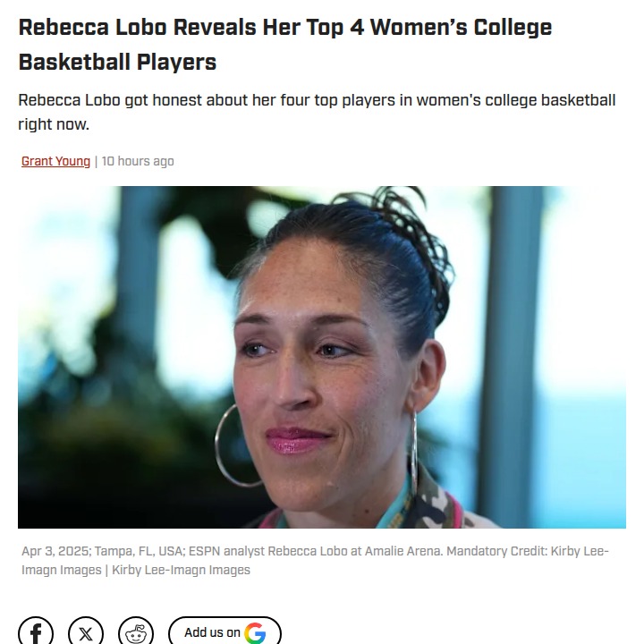644x644 pixels.
Task: Open the Rebecca Lobo article photo
Action: point(322,357)
